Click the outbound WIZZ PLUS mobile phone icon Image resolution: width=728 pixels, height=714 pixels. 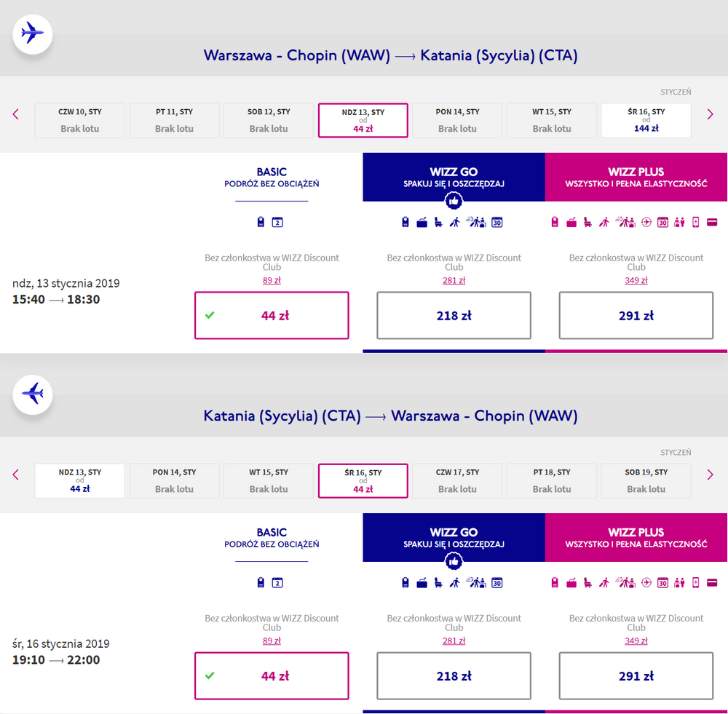coord(695,223)
